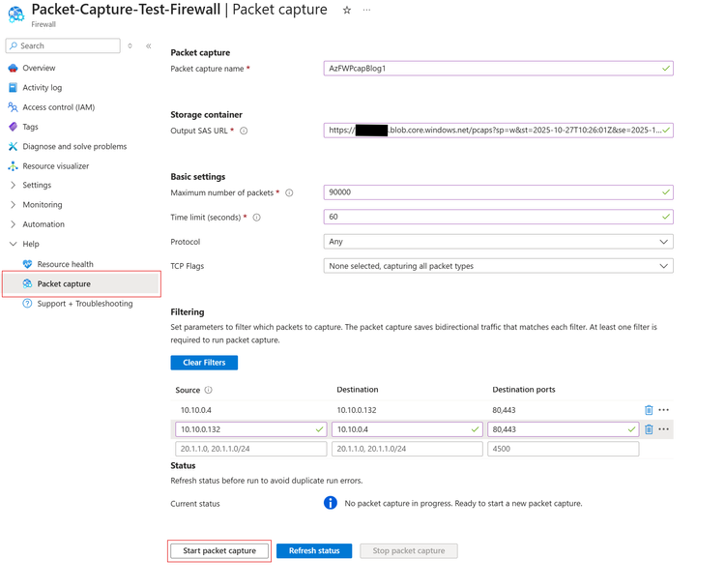Delete the first filter row with trash icon

[x=649, y=410]
